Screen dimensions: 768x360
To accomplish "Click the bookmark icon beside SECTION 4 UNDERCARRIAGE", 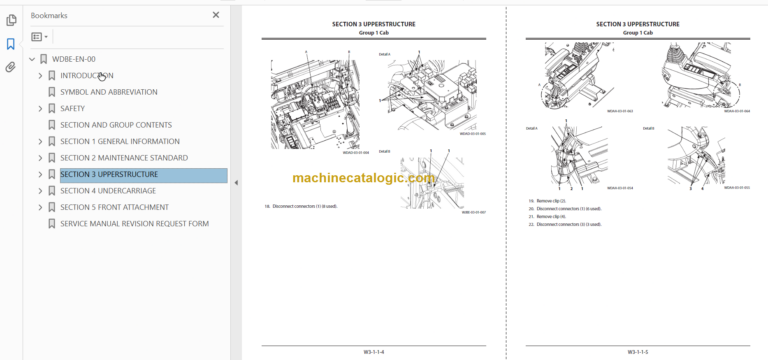I will 51,191.
